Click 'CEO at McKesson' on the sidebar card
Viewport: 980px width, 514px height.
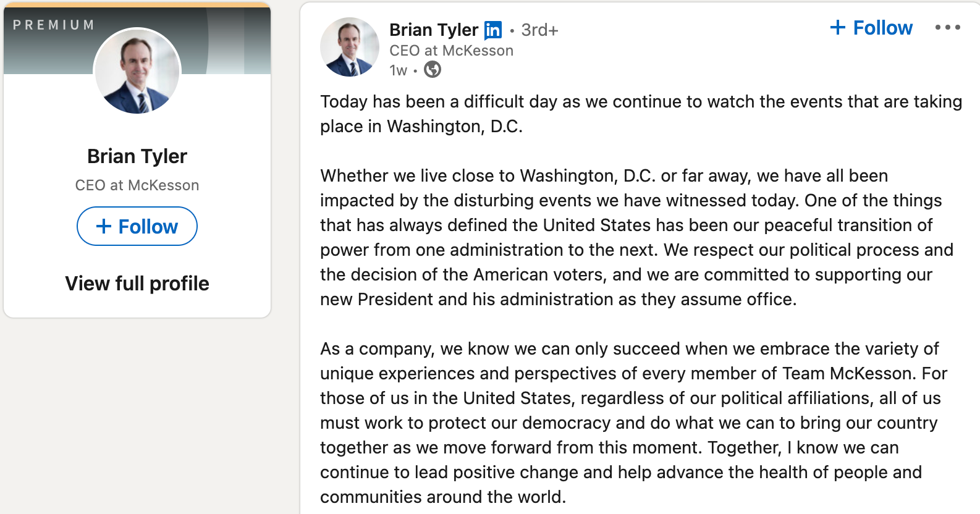tap(137, 185)
